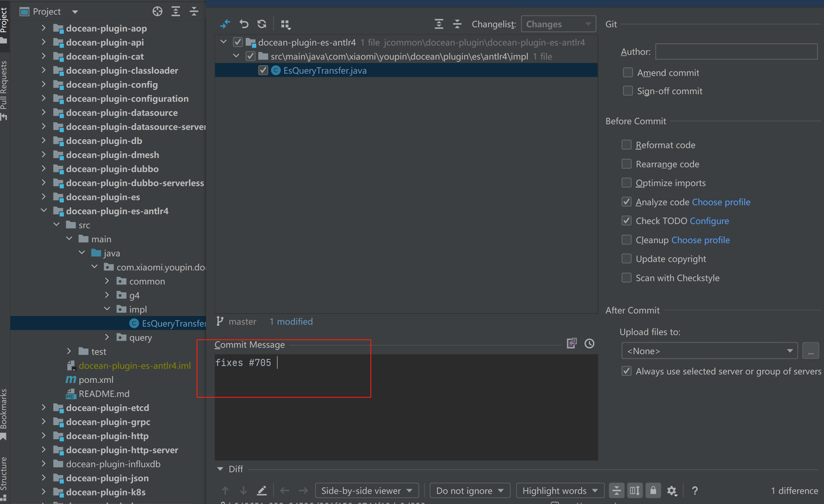The image size is (824, 504).
Task: Toggle synchronize scrolling icon in Diff toolbar
Action: click(635, 490)
